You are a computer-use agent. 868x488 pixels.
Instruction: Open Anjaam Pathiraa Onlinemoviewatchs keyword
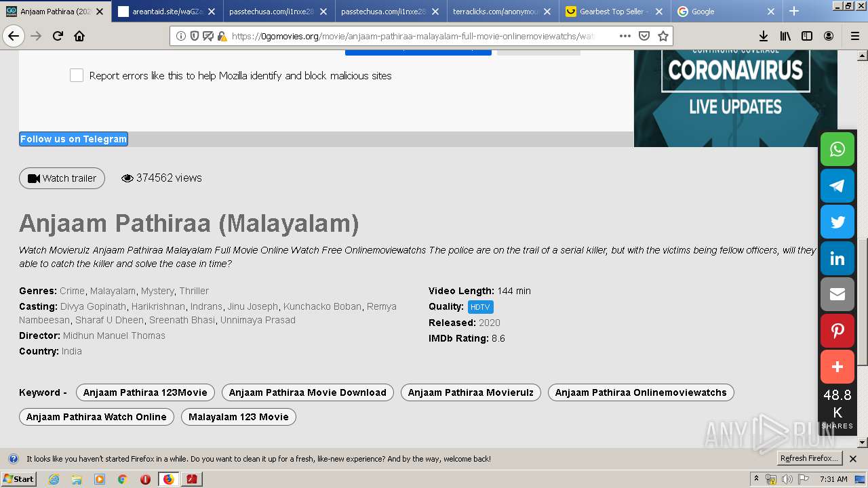coord(641,392)
